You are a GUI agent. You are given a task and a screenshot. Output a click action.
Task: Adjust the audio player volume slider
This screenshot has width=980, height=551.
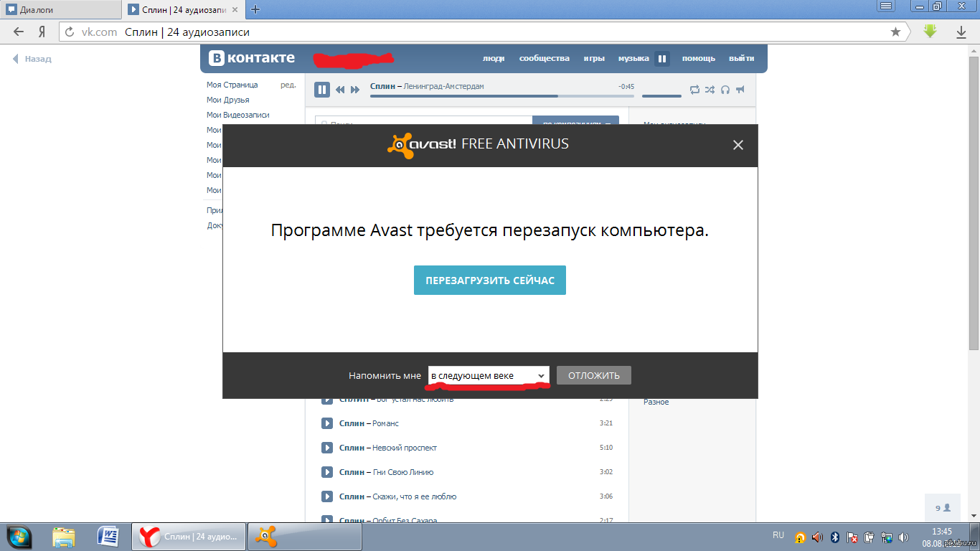point(661,95)
